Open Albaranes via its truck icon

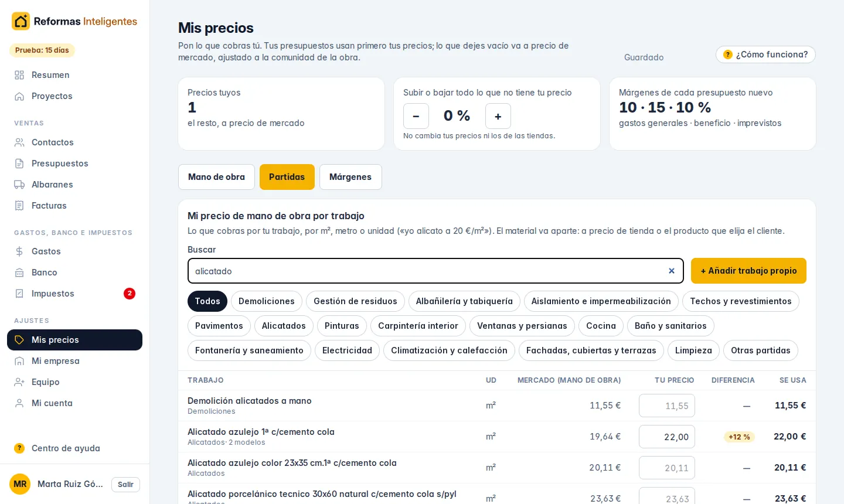[x=19, y=185]
